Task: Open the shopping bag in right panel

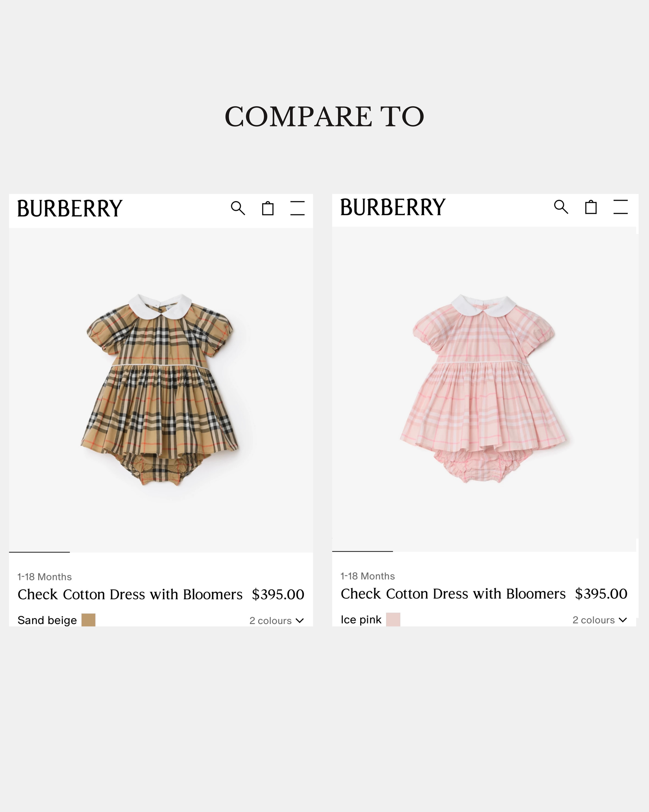Action: [x=591, y=207]
